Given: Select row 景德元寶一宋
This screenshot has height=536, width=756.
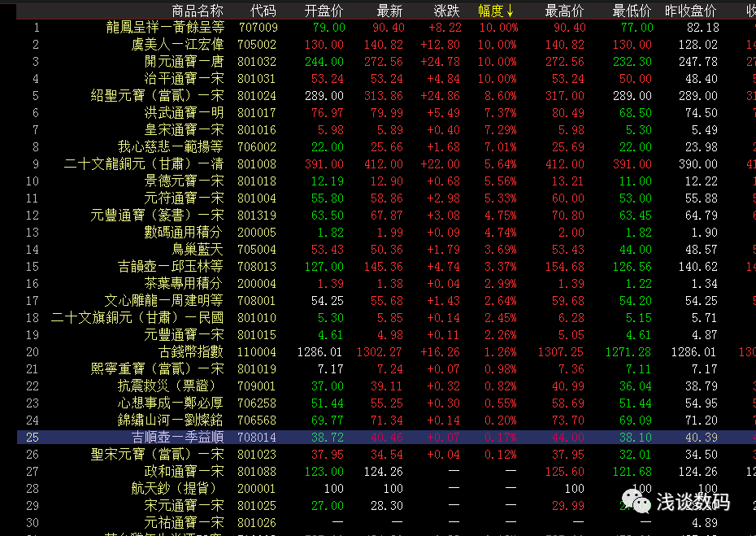Looking at the screenshot, I should pyautogui.click(x=385, y=181).
